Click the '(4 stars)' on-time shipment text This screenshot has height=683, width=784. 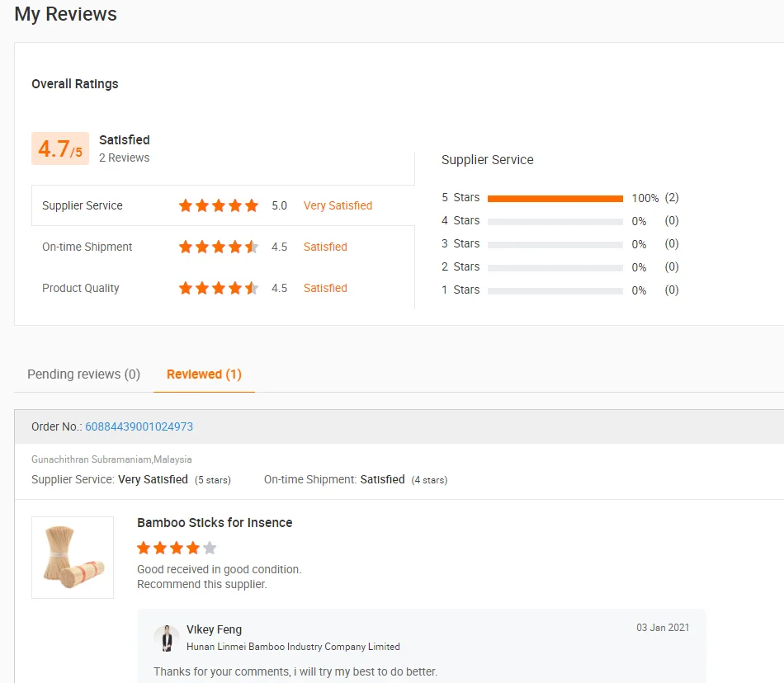tap(429, 480)
